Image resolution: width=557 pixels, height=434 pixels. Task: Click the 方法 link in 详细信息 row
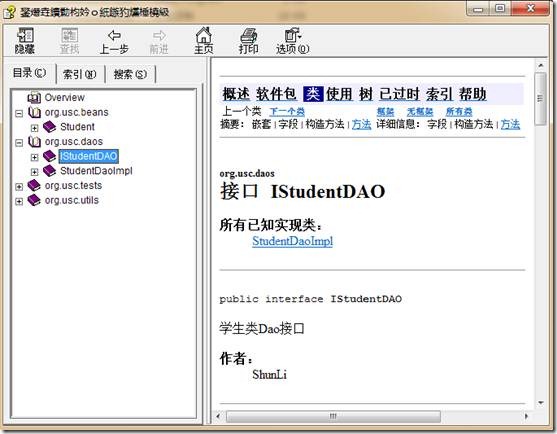tap(510, 124)
